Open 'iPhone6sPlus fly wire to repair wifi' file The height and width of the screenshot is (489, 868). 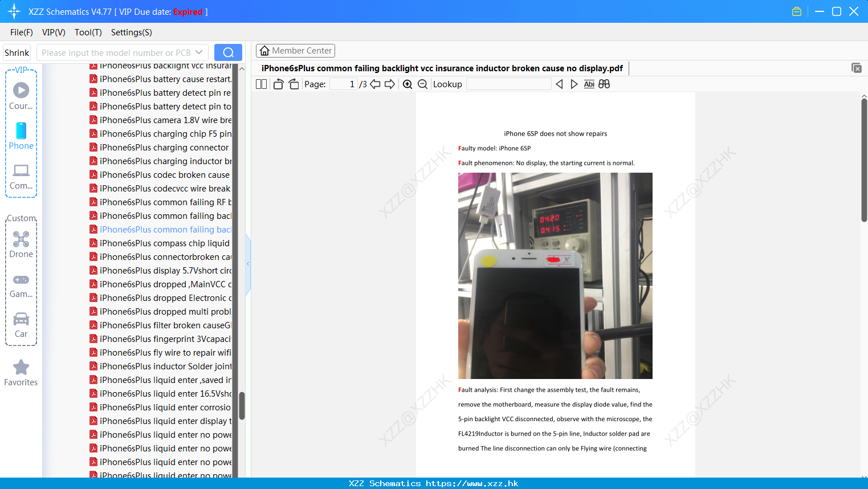tap(160, 353)
